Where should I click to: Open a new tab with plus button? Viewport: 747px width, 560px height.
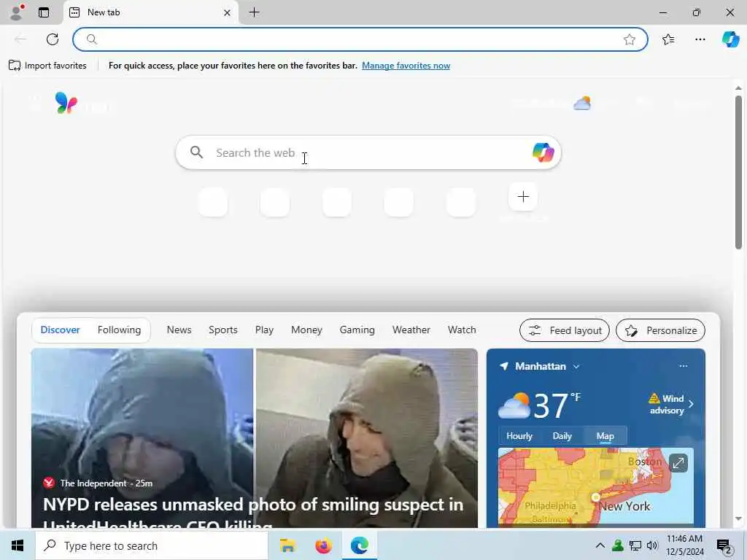pyautogui.click(x=255, y=12)
